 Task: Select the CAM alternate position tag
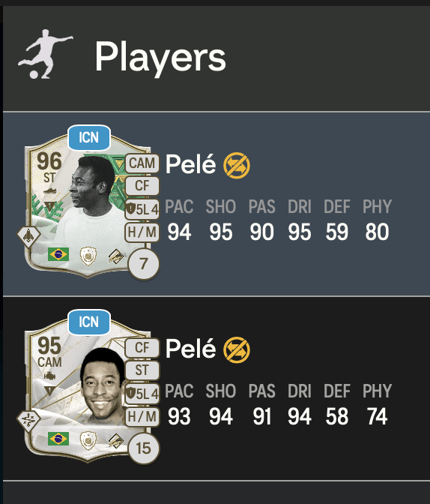(x=142, y=163)
